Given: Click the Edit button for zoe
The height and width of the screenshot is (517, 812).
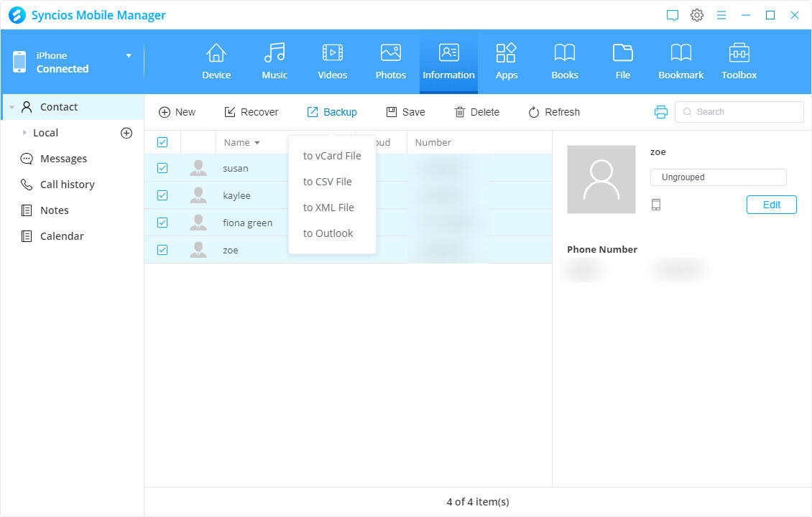Looking at the screenshot, I should point(771,204).
